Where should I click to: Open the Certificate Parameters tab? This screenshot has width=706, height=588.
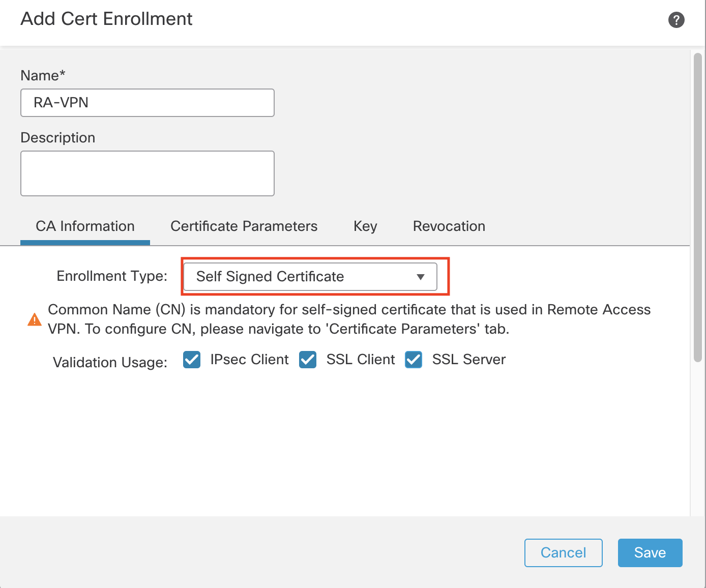pyautogui.click(x=244, y=226)
